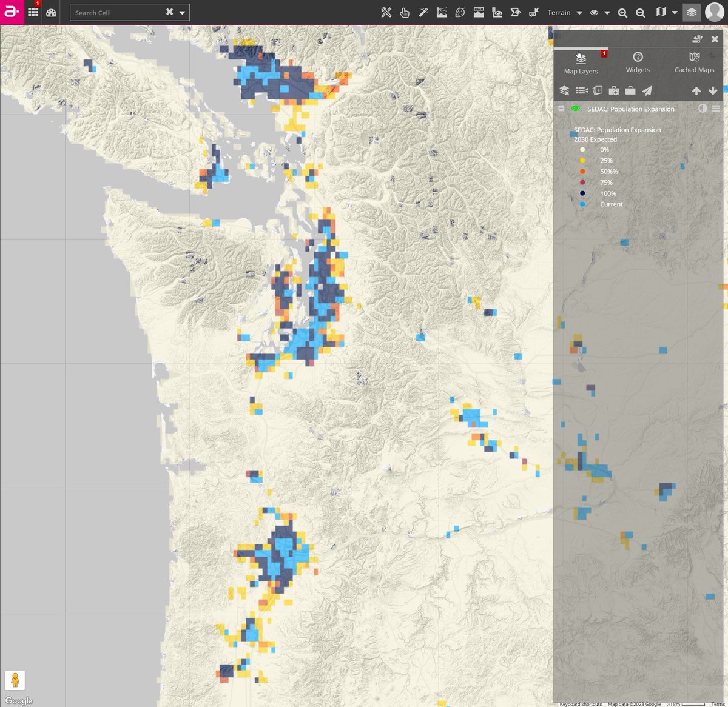Screen dimensions: 728x707
Task: Expand the visibility options dropdown arrow
Action: (x=607, y=13)
